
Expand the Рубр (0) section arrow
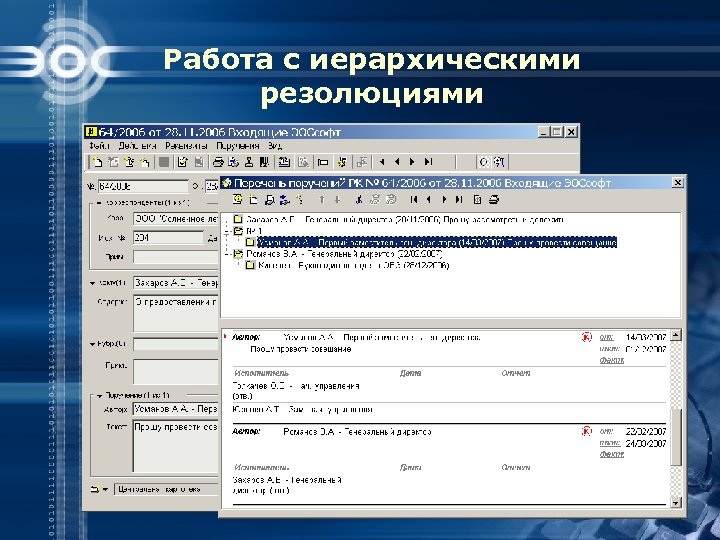coord(93,343)
